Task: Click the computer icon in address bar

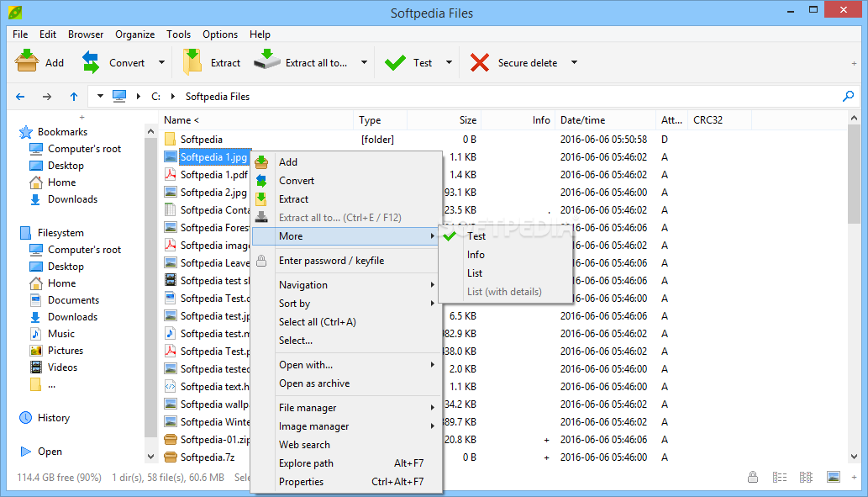Action: (119, 97)
